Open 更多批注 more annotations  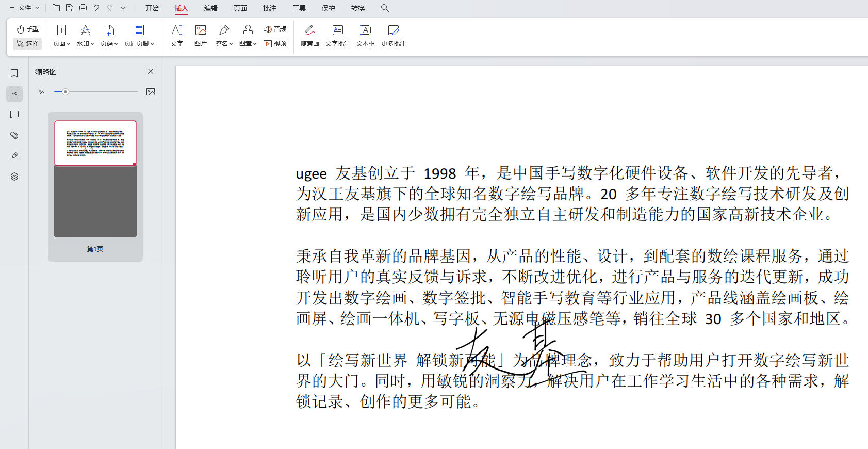(x=394, y=36)
